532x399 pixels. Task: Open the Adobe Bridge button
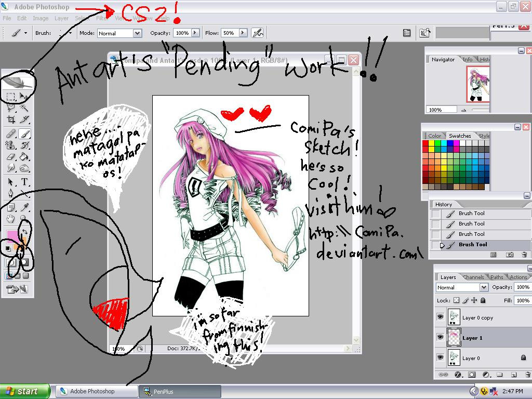coord(425,33)
